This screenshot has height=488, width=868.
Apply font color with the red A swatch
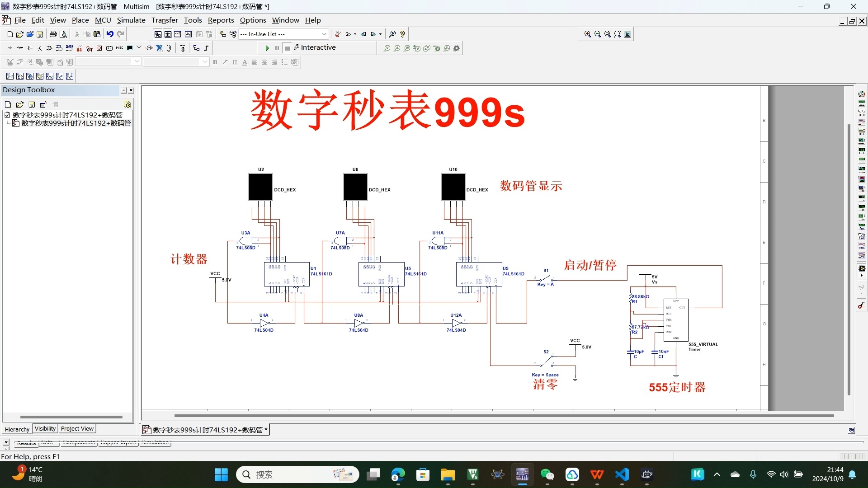245,62
